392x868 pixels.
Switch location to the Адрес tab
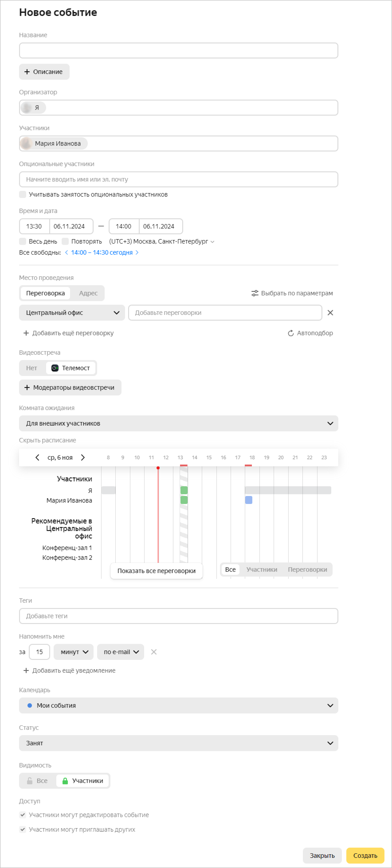[88, 293]
